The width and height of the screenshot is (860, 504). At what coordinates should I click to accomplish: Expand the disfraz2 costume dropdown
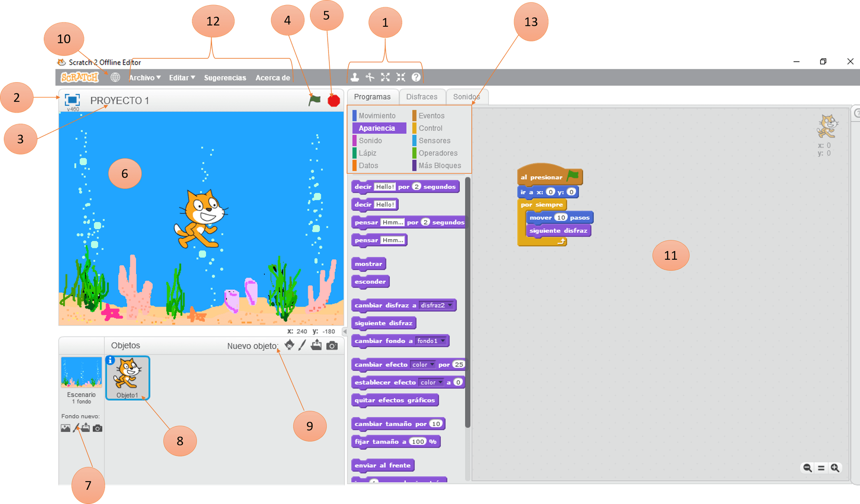coord(450,305)
